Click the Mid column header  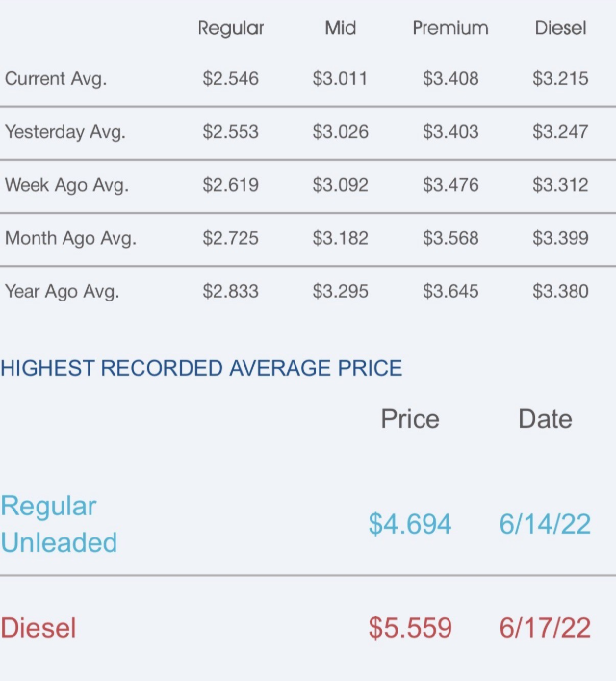coord(340,29)
